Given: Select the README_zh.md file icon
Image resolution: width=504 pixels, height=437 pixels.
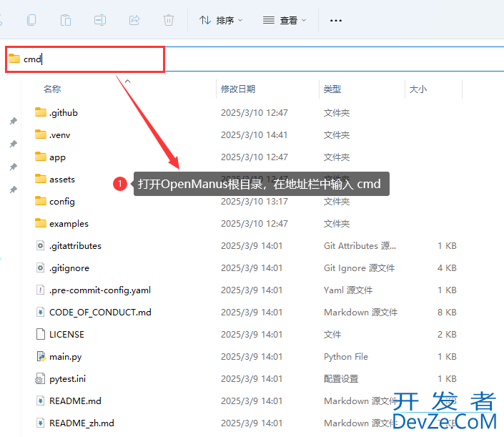Looking at the screenshot, I should coord(40,423).
